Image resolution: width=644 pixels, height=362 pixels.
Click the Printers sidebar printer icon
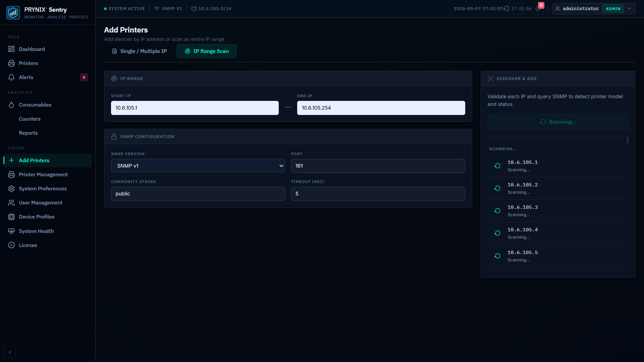point(11,63)
